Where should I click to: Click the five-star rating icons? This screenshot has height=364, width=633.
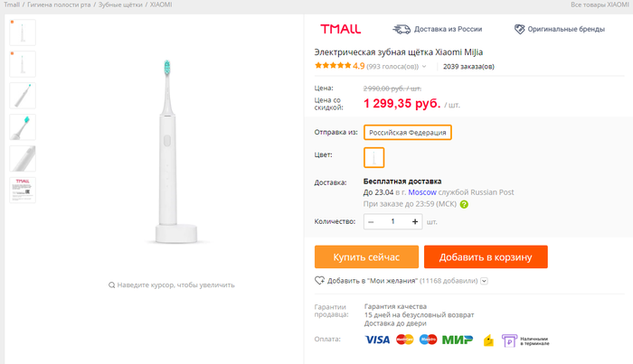(332, 66)
